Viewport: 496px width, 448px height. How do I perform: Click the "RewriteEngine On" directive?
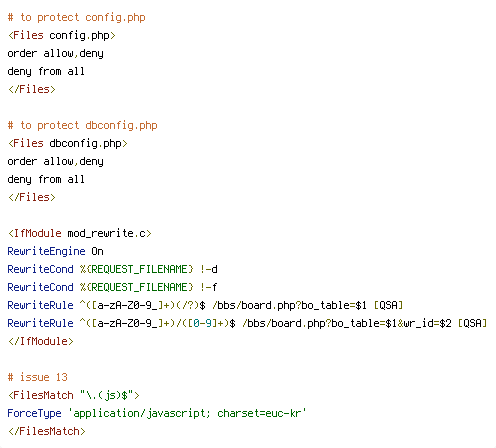tap(55, 251)
